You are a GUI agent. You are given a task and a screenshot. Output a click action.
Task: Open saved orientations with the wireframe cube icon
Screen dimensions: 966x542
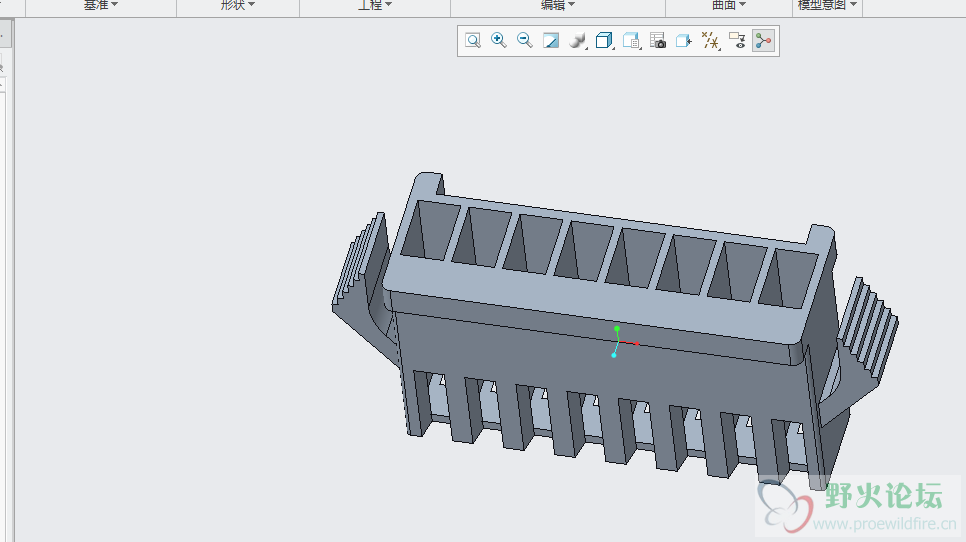[604, 41]
